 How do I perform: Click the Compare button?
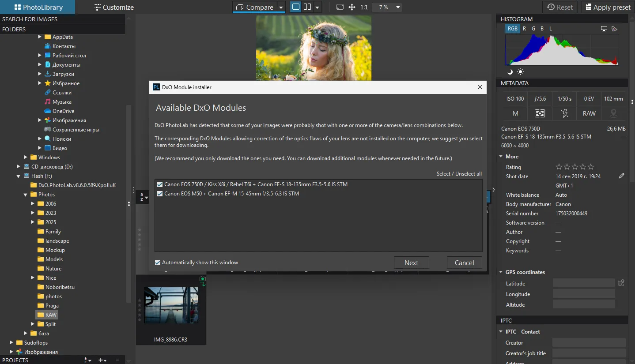pyautogui.click(x=255, y=7)
